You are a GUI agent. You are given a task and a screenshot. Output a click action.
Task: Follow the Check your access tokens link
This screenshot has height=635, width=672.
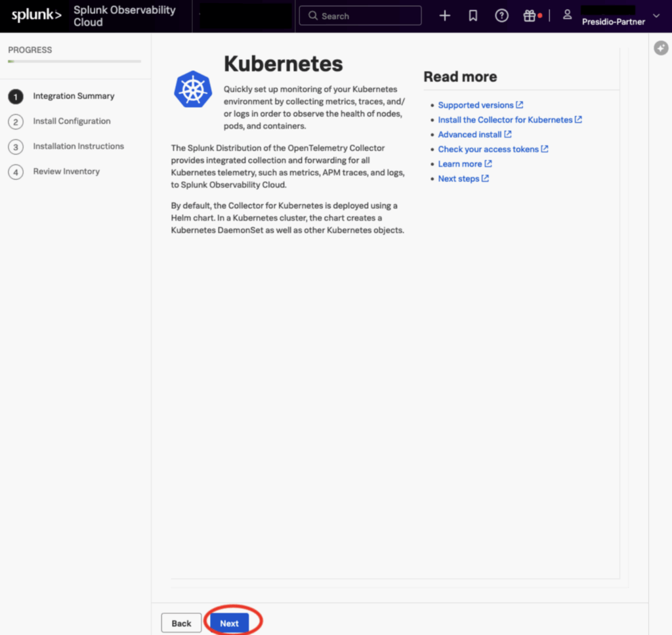488,149
